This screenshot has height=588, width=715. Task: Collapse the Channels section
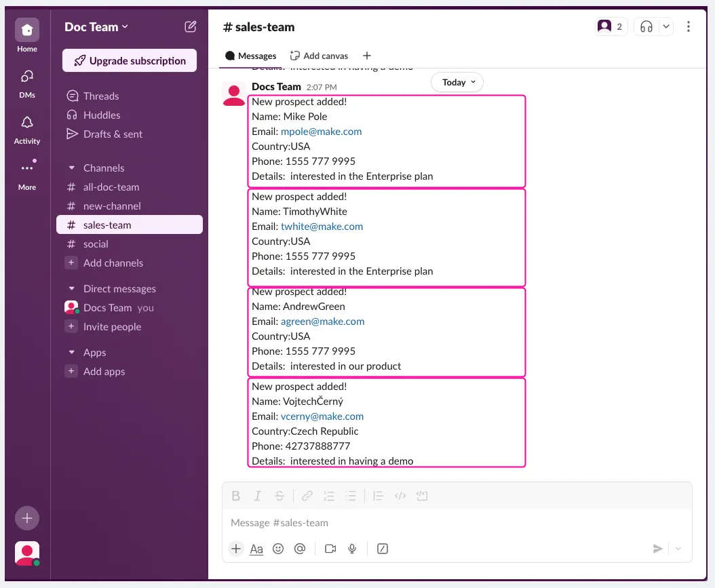click(x=72, y=168)
